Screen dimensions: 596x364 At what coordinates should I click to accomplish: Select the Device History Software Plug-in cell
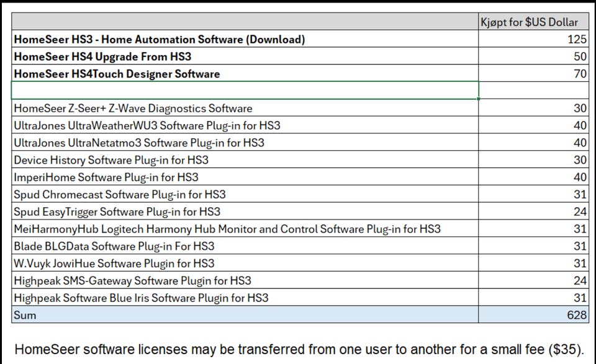coord(245,160)
